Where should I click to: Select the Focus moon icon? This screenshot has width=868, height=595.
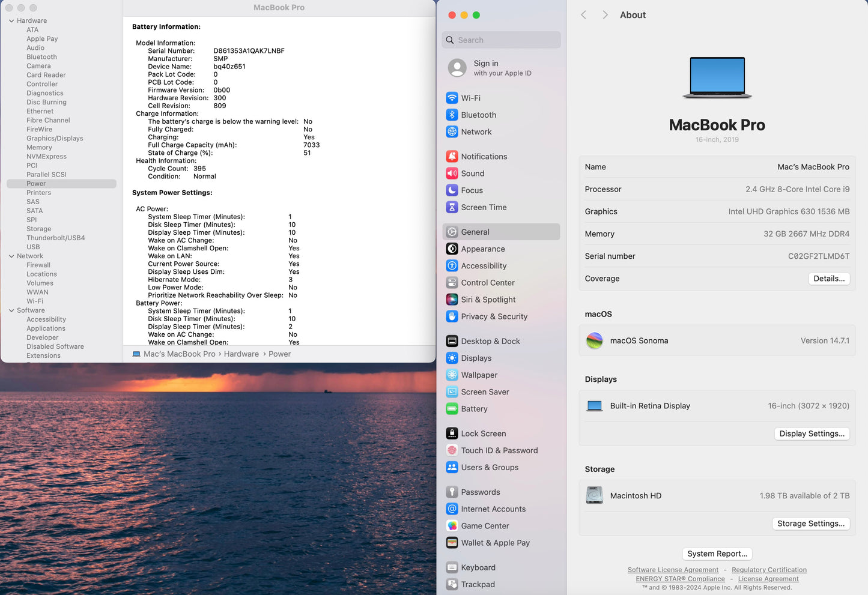click(452, 190)
